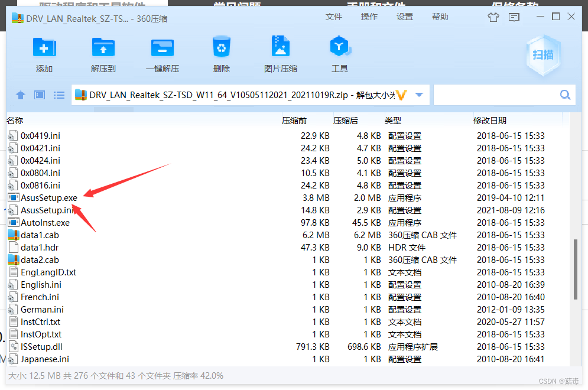Open the 操作 (Operation) menu
The image size is (588, 390).
[369, 17]
